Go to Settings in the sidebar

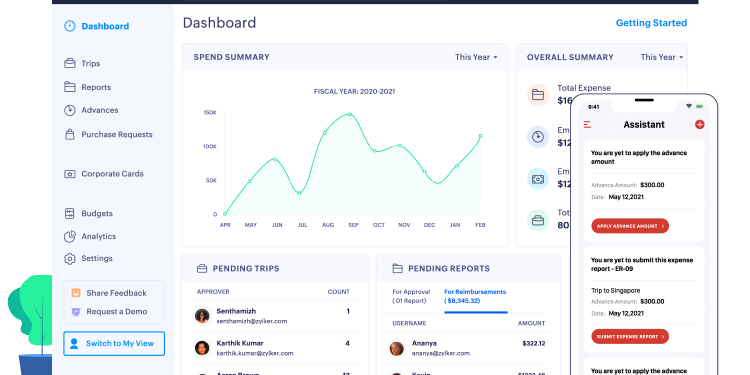97,258
